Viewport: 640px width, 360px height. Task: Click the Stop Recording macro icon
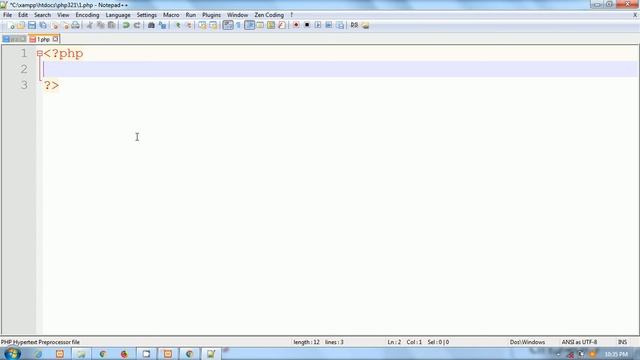click(x=307, y=25)
